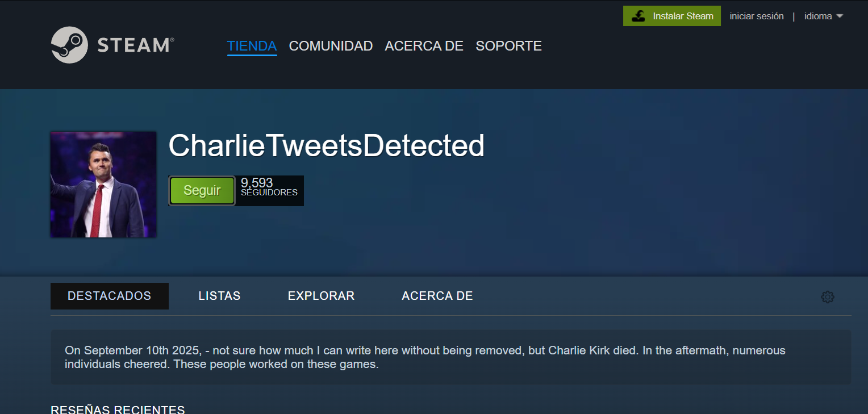This screenshot has width=868, height=414.
Task: Click the arrow next to idioma
Action: point(840,16)
